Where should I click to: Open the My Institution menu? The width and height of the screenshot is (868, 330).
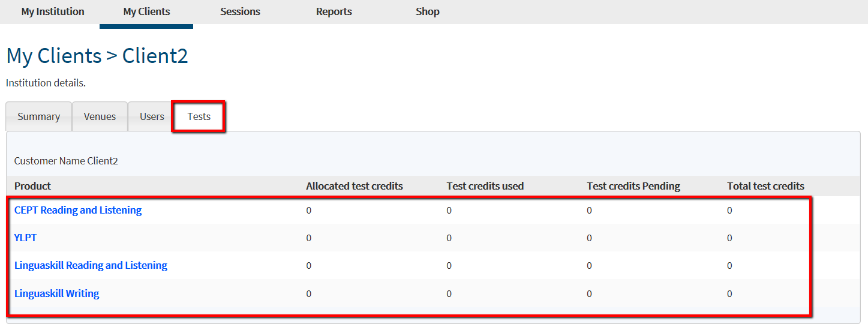click(x=53, y=11)
